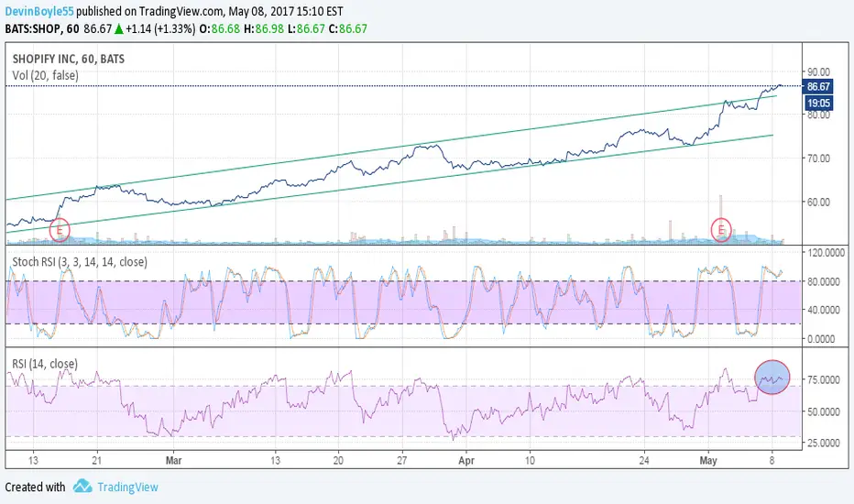
Task: Select the Stoch RSI (3, 3, 14, 14, close) label
Action: pyautogui.click(x=80, y=261)
